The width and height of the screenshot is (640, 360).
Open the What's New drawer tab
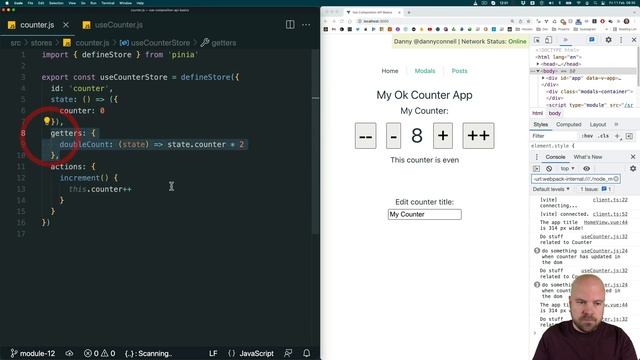pyautogui.click(x=588, y=157)
